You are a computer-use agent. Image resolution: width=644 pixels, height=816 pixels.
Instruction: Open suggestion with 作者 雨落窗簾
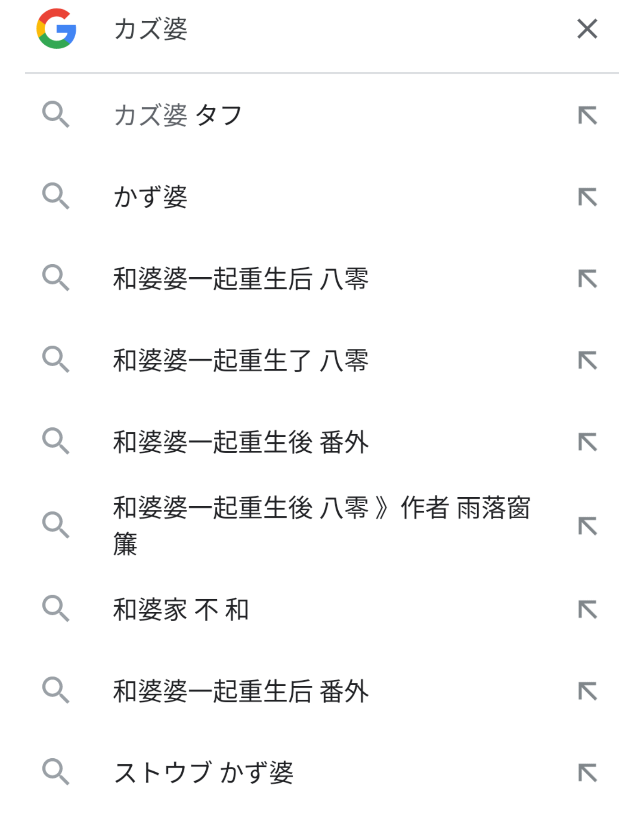click(321, 525)
